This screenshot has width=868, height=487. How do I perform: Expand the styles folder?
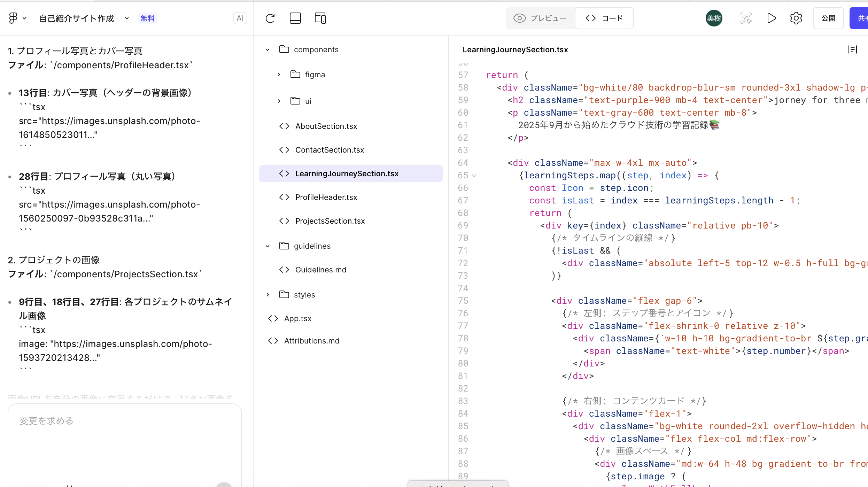(x=268, y=295)
